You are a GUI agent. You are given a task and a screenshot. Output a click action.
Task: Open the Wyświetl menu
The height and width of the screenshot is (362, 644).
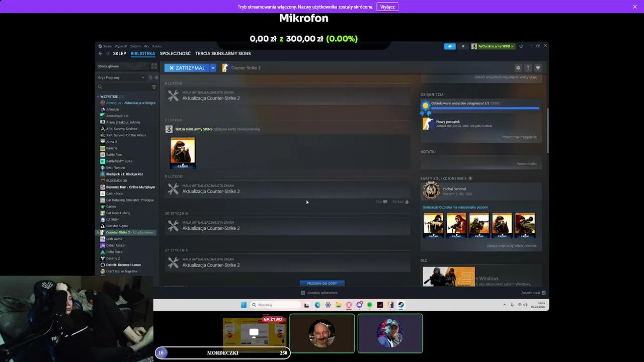(121, 46)
